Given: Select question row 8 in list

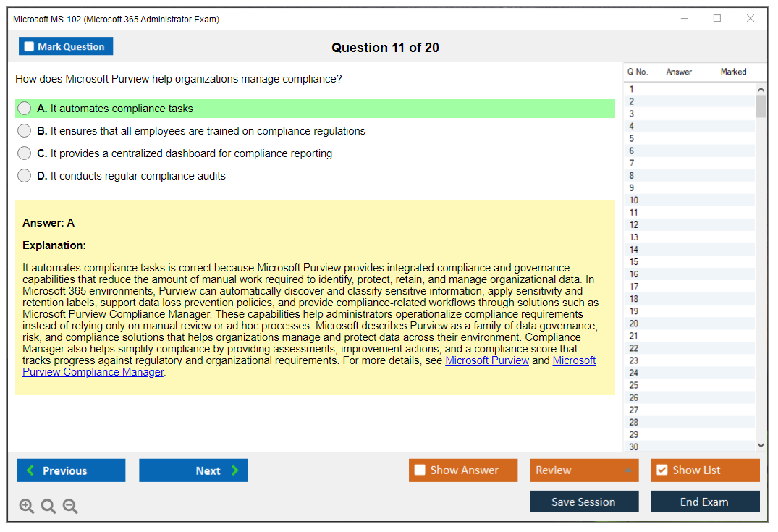Looking at the screenshot, I should pyautogui.click(x=689, y=175).
